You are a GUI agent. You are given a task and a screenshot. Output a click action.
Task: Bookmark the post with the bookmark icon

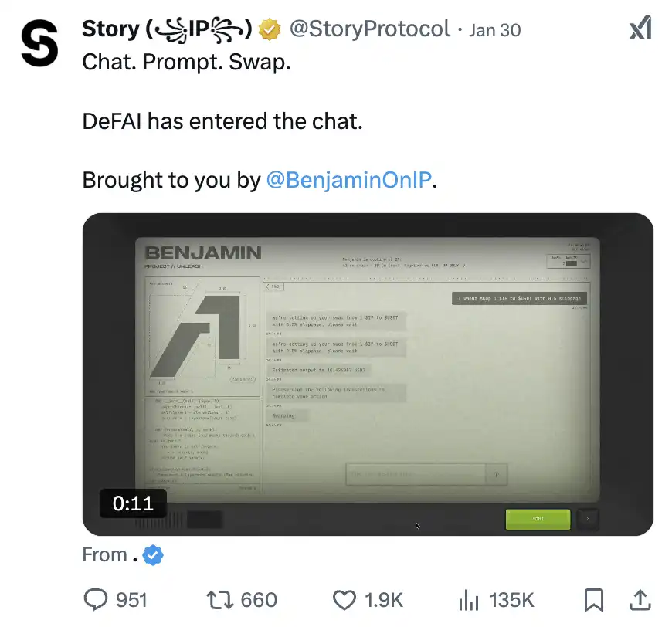click(x=594, y=600)
